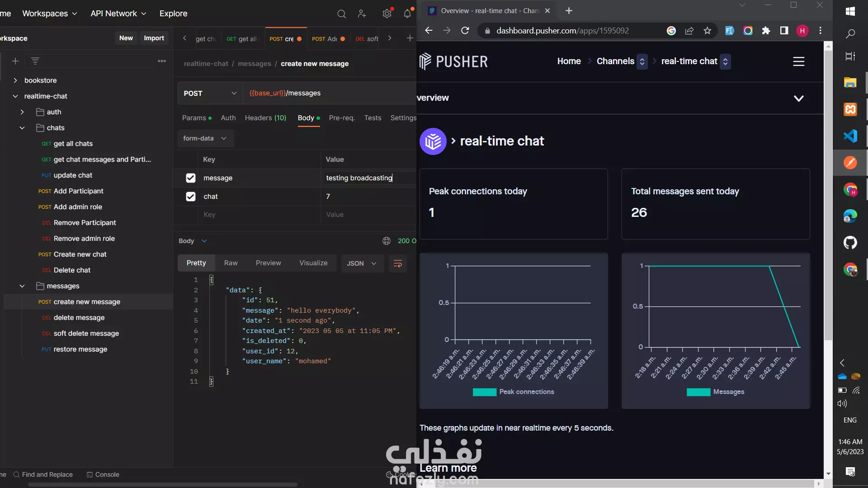Open the Channels product switcher
This screenshot has height=488, width=868.
coord(642,61)
